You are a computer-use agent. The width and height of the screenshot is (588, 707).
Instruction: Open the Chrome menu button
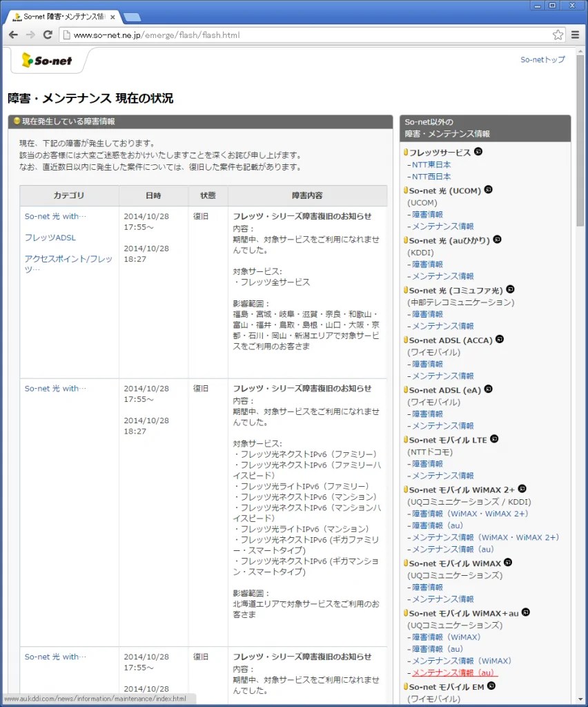point(575,35)
